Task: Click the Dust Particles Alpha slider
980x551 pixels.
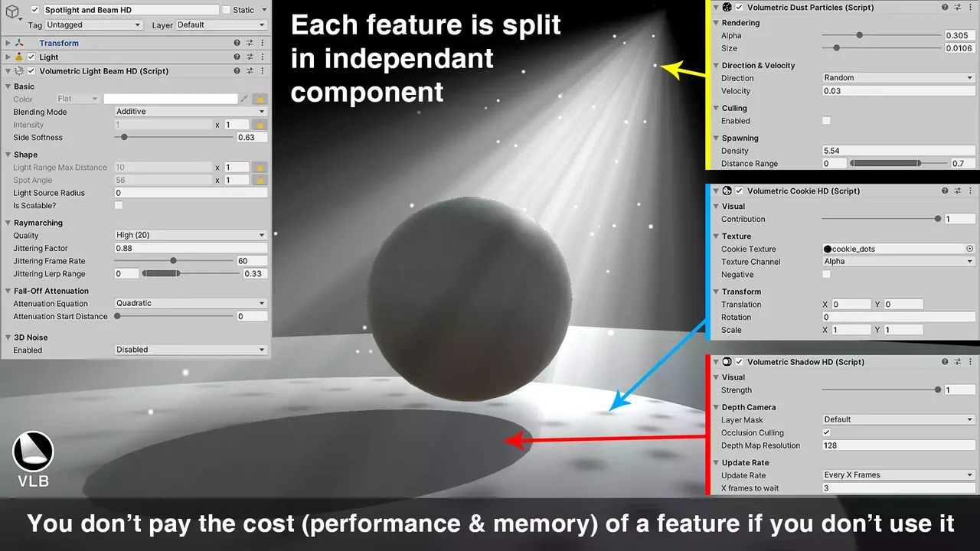Action: coord(881,35)
